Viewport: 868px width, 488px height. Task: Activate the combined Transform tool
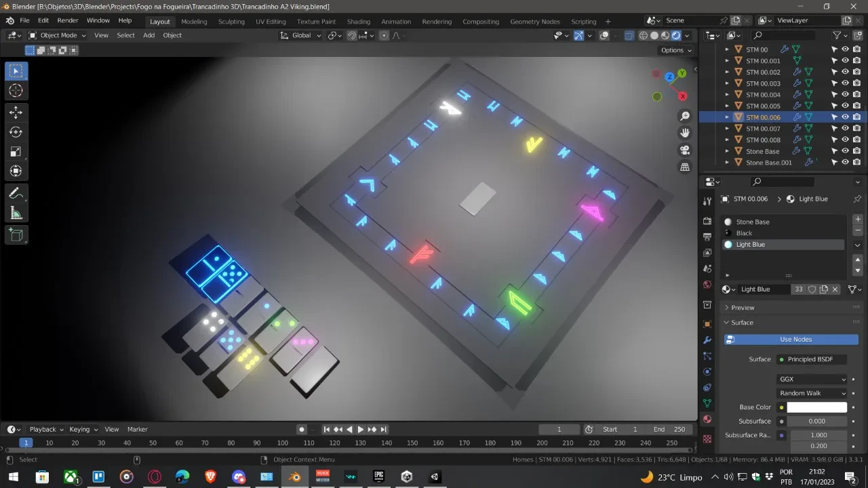point(16,171)
